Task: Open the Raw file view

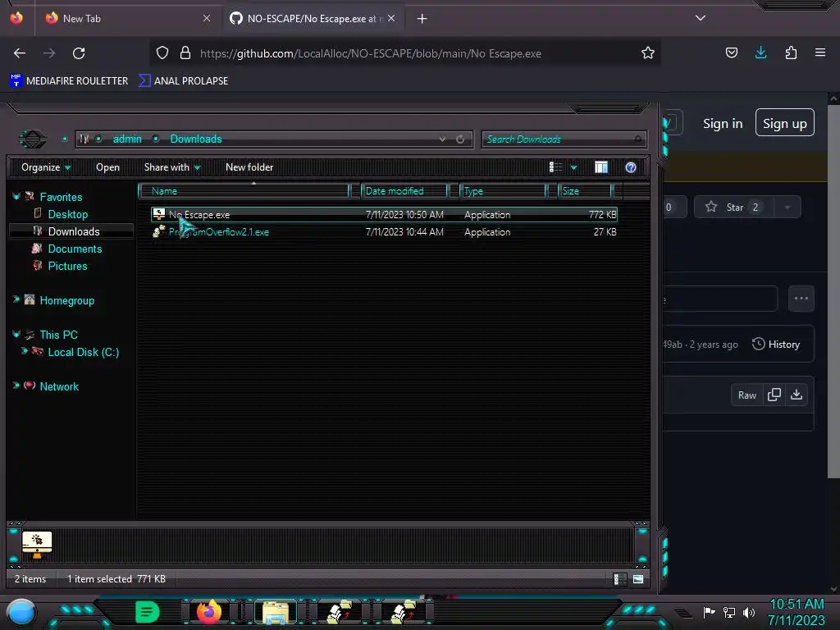Action: pos(746,395)
